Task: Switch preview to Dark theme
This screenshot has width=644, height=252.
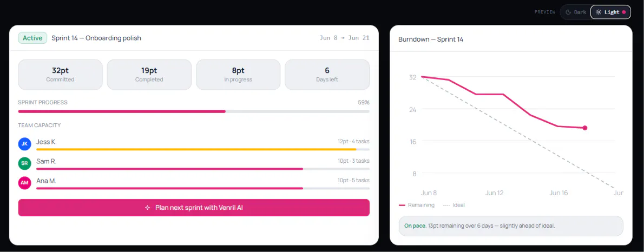Action: pyautogui.click(x=576, y=12)
